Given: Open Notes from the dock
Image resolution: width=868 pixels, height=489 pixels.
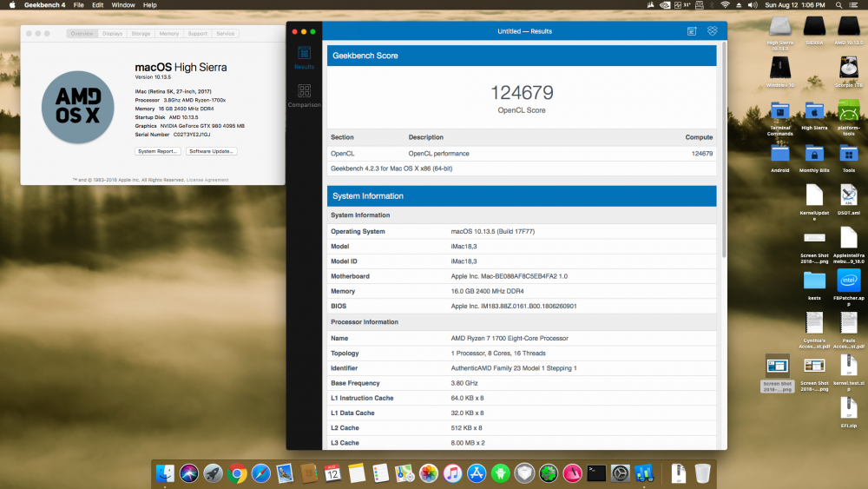Looking at the screenshot, I should [x=357, y=473].
